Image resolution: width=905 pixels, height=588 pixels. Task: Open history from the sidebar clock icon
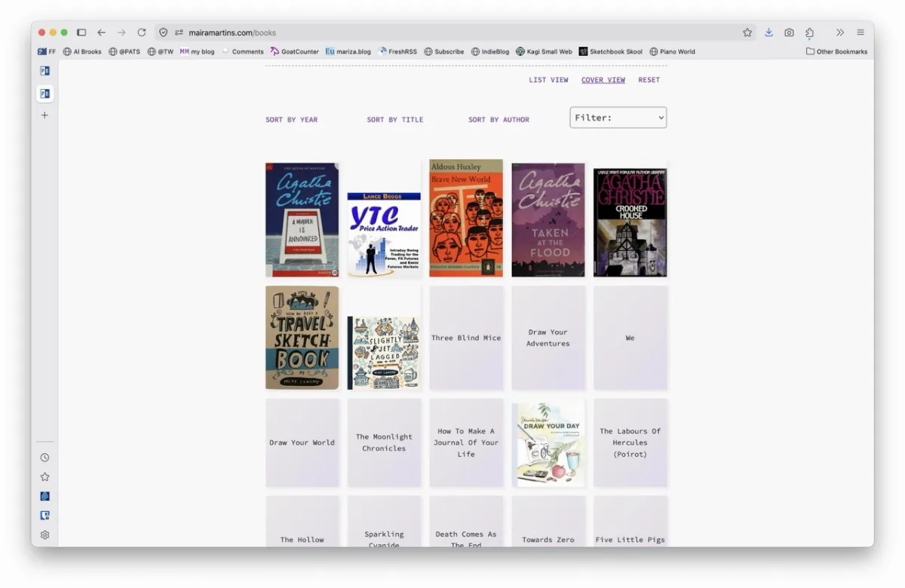(44, 458)
